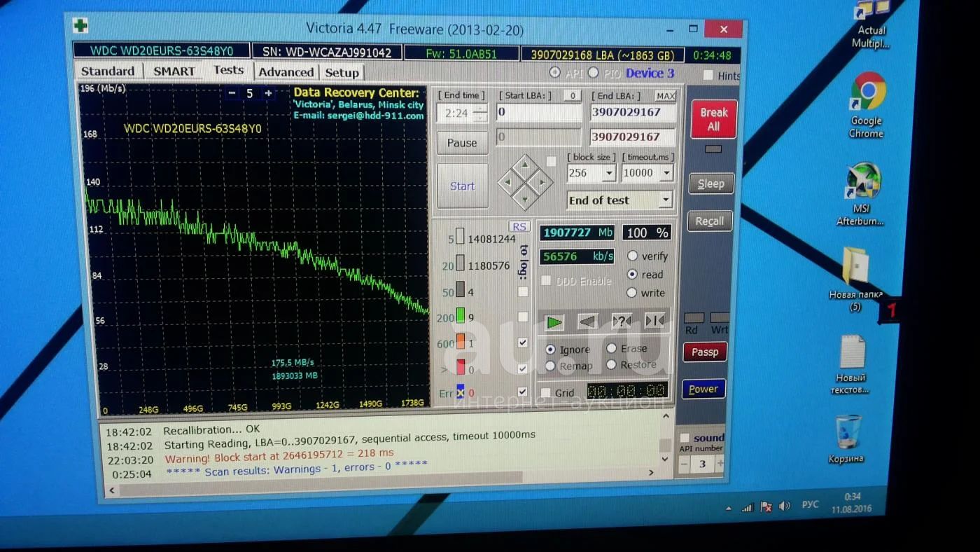Screen dimensions: 980x552
Task: Click the left arrow on the diamond pad
Action: click(x=508, y=182)
